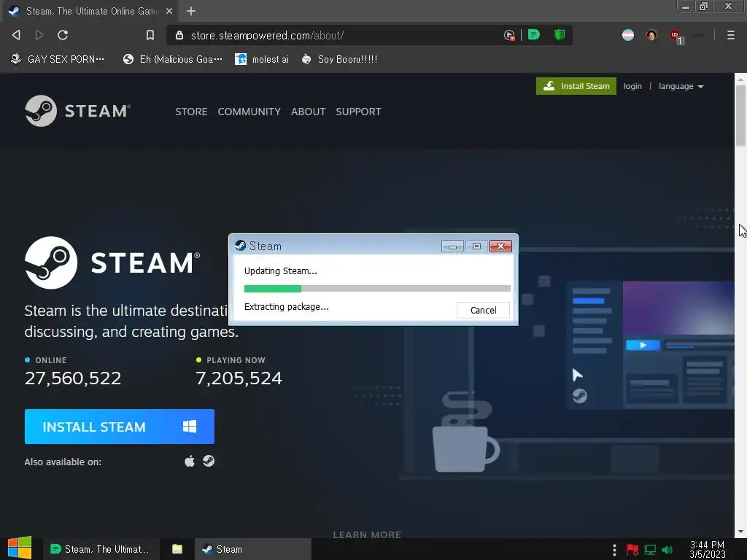Open the green note extension icon

pyautogui.click(x=534, y=35)
